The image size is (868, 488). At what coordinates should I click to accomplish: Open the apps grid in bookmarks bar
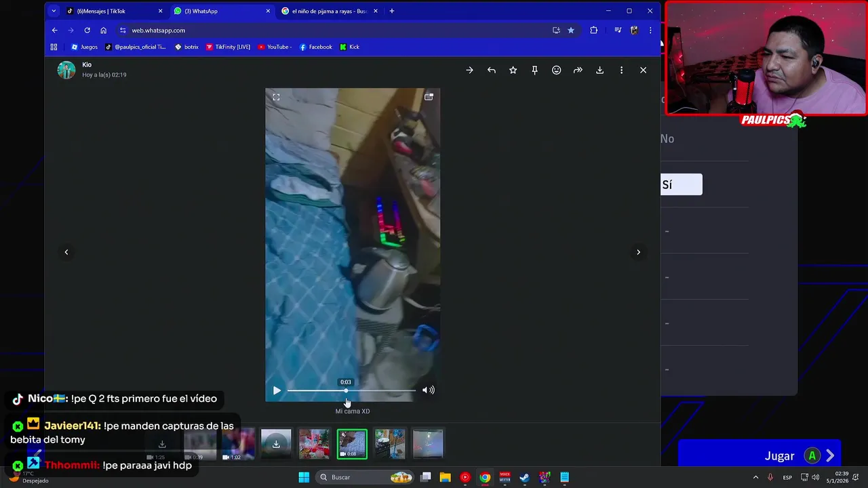tap(54, 47)
